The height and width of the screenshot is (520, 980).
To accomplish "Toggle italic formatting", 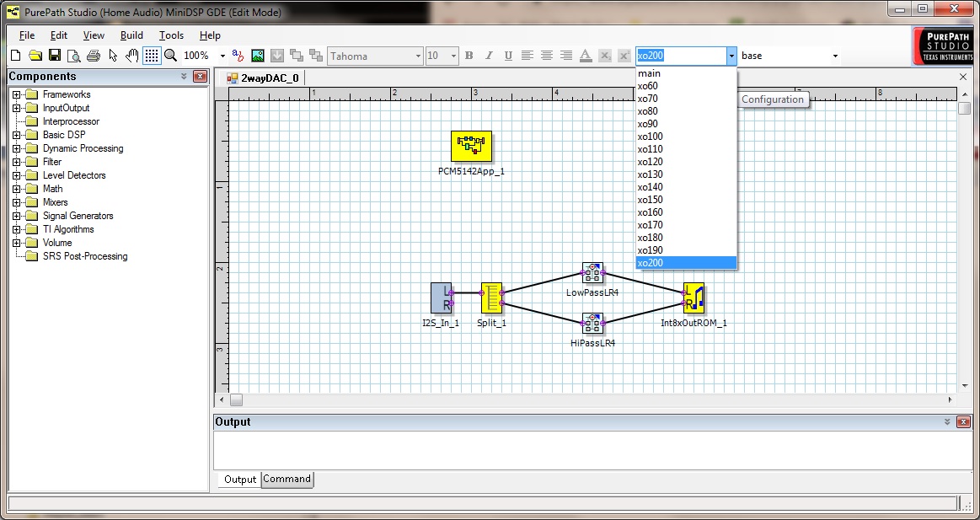I will coord(489,56).
